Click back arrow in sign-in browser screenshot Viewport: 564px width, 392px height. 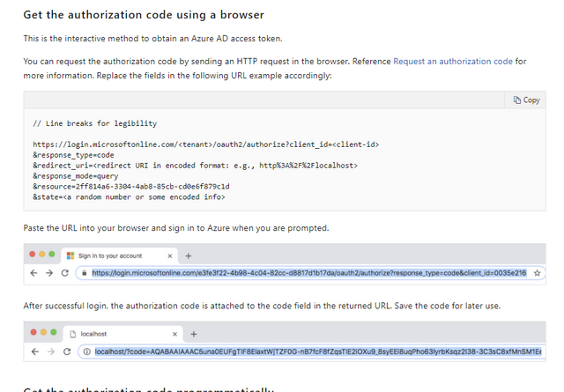[x=33, y=273]
